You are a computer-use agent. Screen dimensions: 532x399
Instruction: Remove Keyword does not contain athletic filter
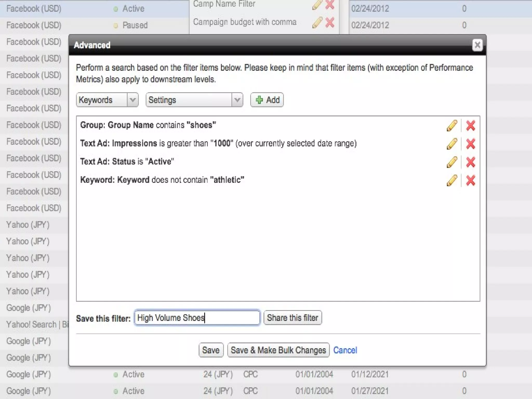click(470, 180)
